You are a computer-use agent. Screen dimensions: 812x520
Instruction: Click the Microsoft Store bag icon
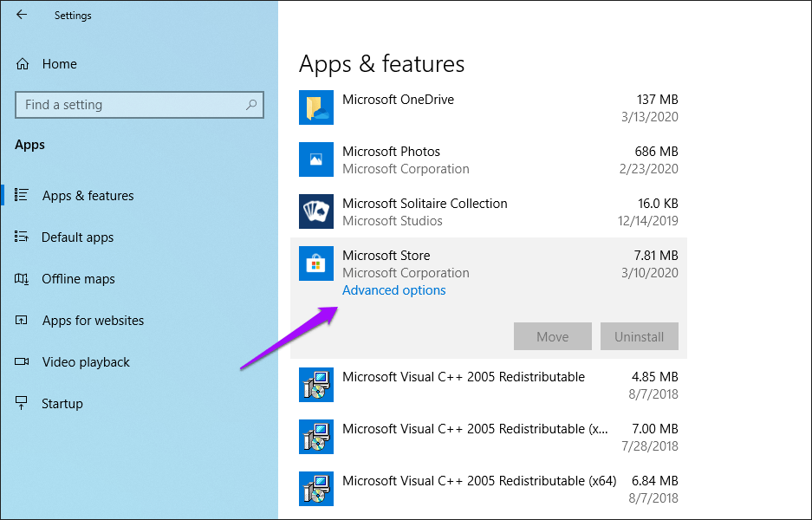pyautogui.click(x=316, y=263)
